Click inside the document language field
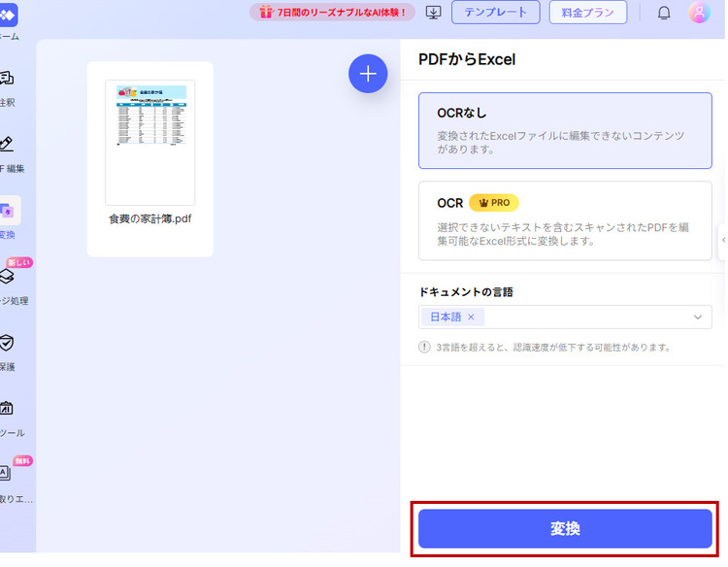The height and width of the screenshot is (567, 728). pos(565,317)
